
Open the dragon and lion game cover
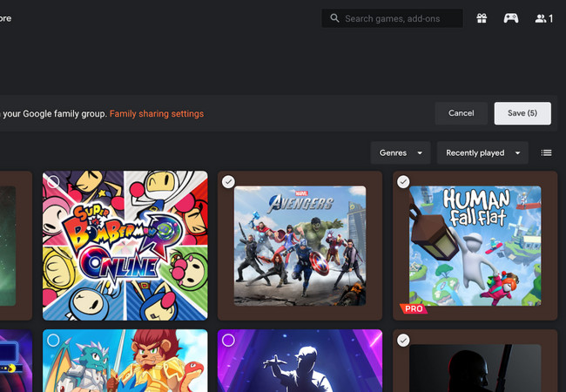(125, 361)
